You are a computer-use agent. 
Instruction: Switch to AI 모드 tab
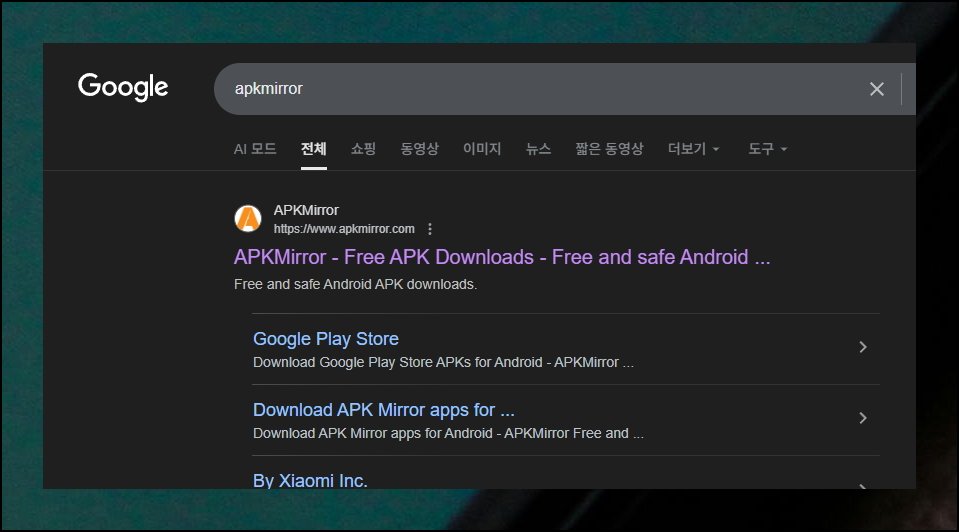(255, 149)
